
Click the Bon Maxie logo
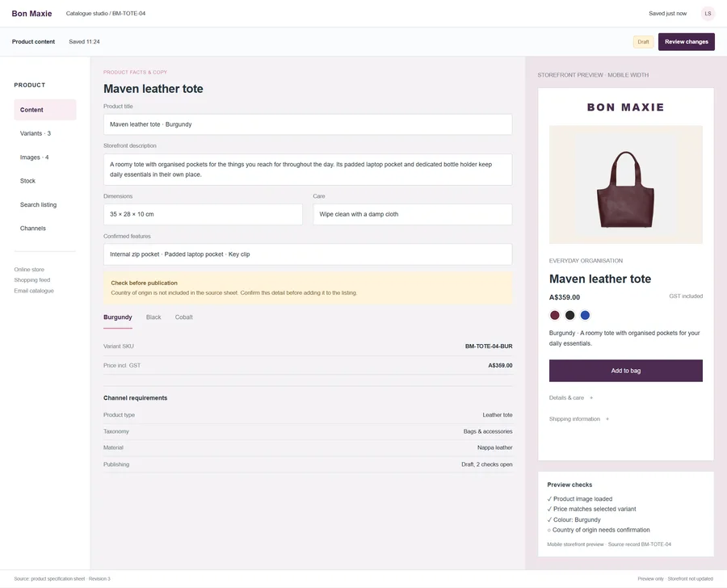click(32, 14)
